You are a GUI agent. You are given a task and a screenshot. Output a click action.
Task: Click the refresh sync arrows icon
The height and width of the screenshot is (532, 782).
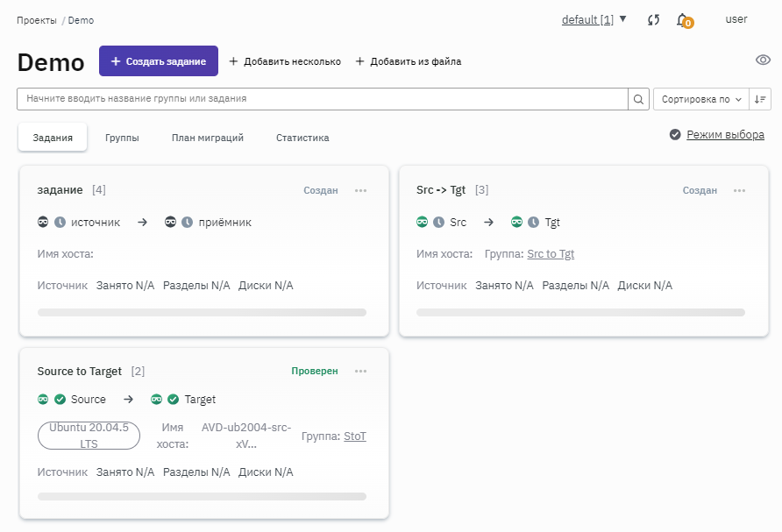click(653, 20)
